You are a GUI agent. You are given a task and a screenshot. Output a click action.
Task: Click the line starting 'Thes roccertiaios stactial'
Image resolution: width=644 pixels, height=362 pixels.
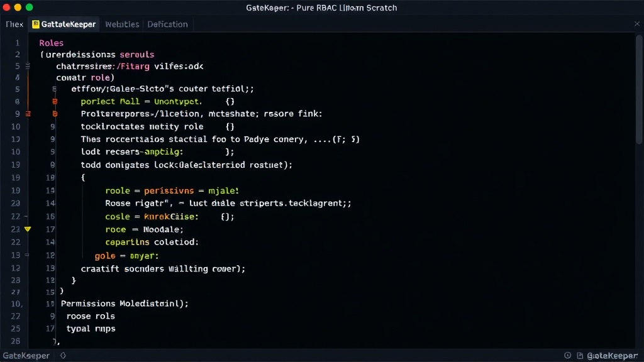tap(219, 139)
